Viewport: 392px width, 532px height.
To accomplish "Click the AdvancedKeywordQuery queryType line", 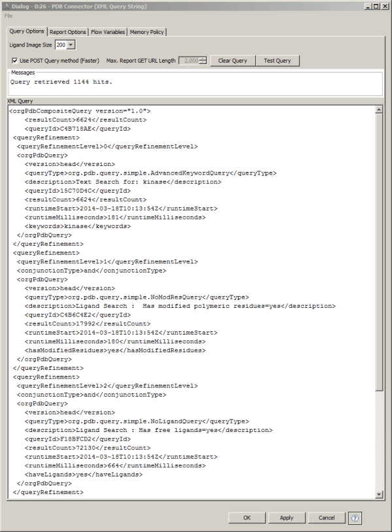I will pyautogui.click(x=150, y=173).
